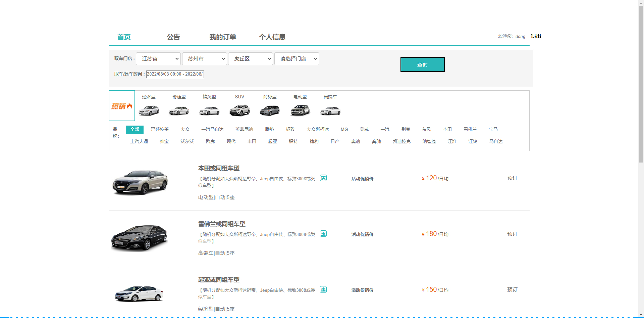This screenshot has height=318, width=644.
Task: Filter by brand 别克
Action: coord(406,130)
